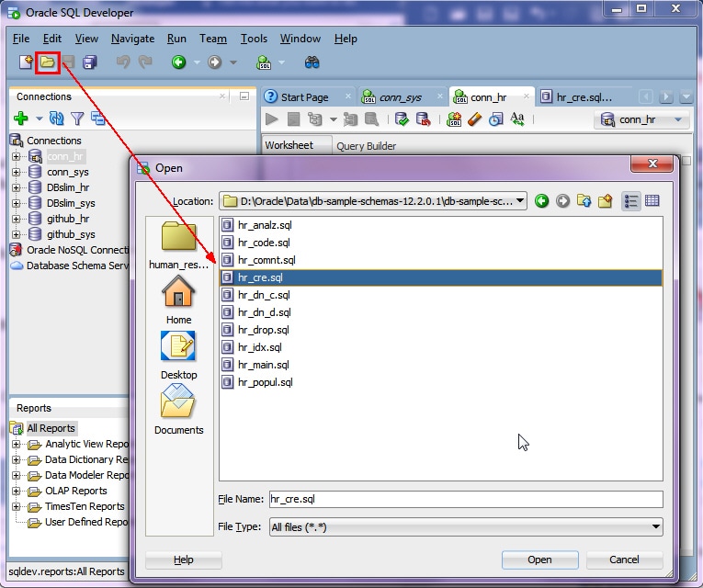Image resolution: width=703 pixels, height=588 pixels.
Task: Open the Edit menu
Action: coord(52,39)
